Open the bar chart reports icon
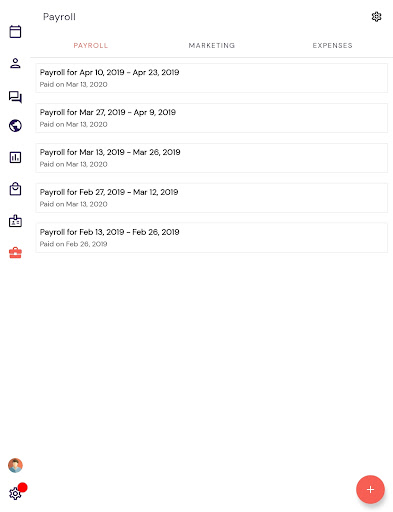This screenshot has width=393, height=512. click(15, 157)
